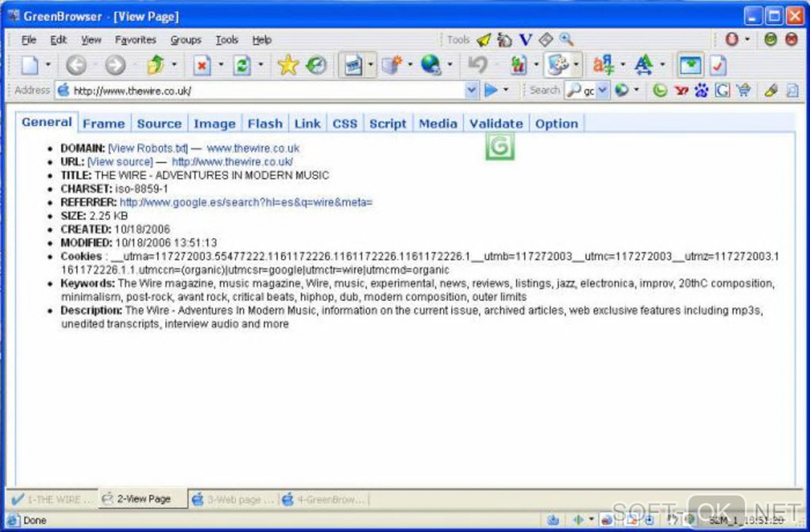Click the Yahoo search engine icon
Screen dimensions: 810x532
(x=681, y=91)
